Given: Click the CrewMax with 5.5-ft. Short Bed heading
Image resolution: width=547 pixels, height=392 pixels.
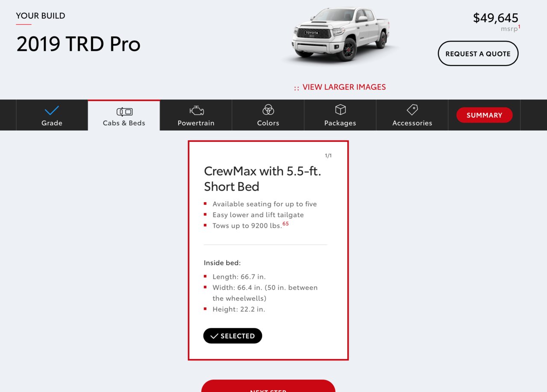Looking at the screenshot, I should (263, 179).
